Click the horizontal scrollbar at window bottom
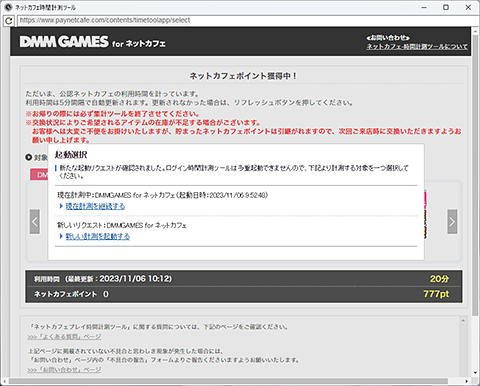The height and width of the screenshot is (386, 480). [228, 381]
